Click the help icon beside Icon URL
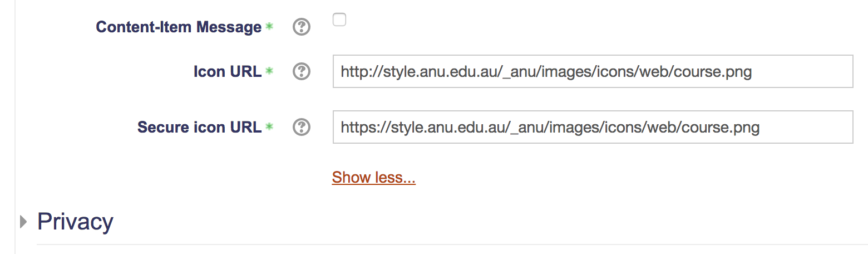Viewport: 868px width, 254px height. point(301,71)
